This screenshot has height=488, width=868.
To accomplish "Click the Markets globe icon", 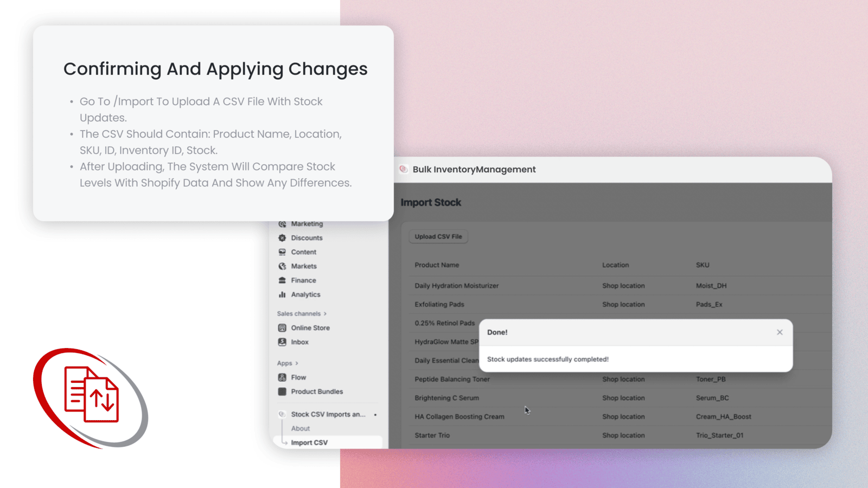I will [282, 266].
